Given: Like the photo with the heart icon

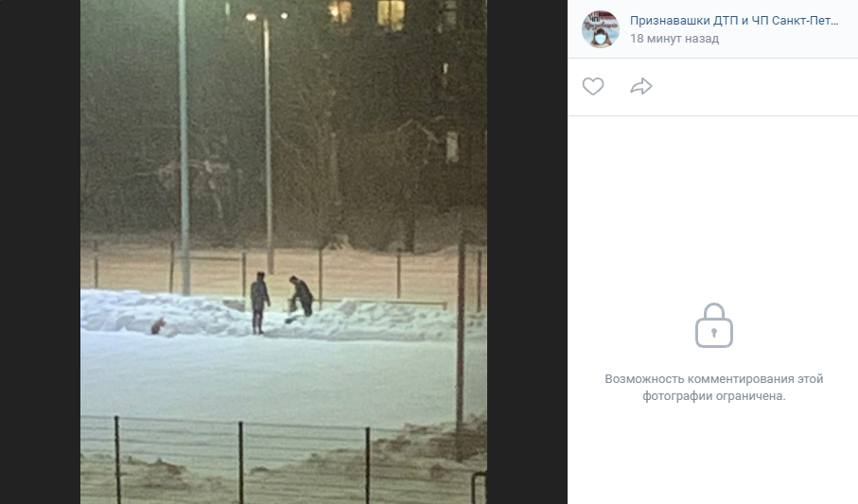Looking at the screenshot, I should [x=592, y=86].
